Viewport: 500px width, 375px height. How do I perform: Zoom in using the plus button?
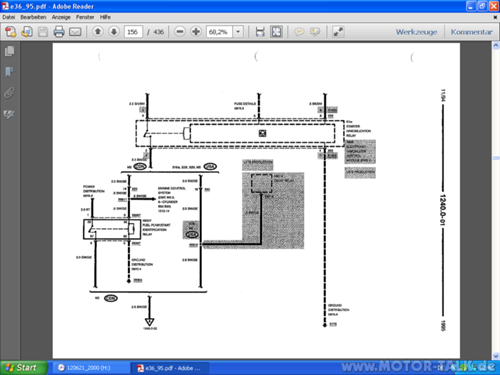196,32
